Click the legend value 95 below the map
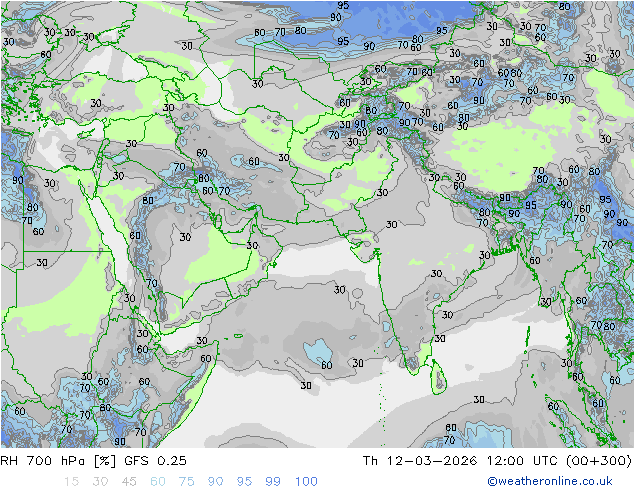This screenshot has height=490, width=634. [244, 482]
